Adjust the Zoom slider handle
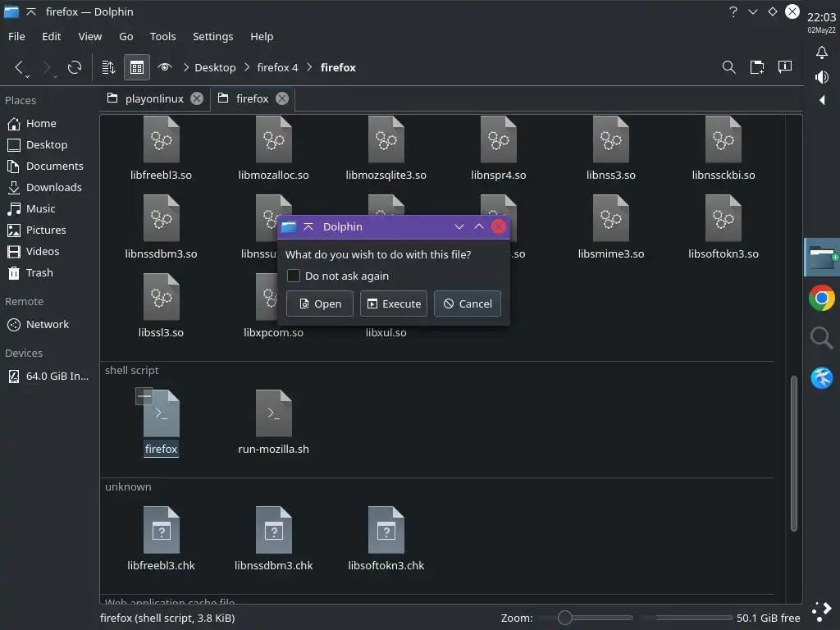 564,618
